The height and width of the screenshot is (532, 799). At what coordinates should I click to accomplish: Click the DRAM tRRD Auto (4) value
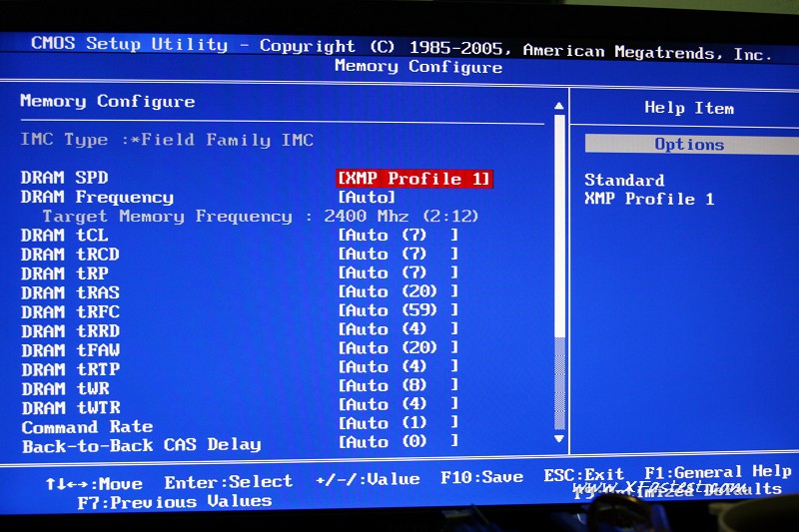pyautogui.click(x=398, y=328)
